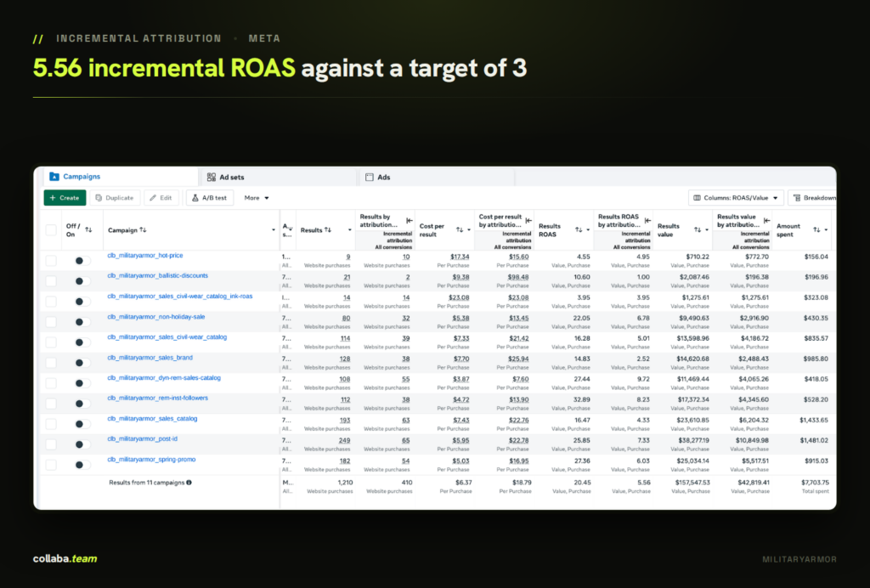Click the 249 results value for post-id

(345, 440)
